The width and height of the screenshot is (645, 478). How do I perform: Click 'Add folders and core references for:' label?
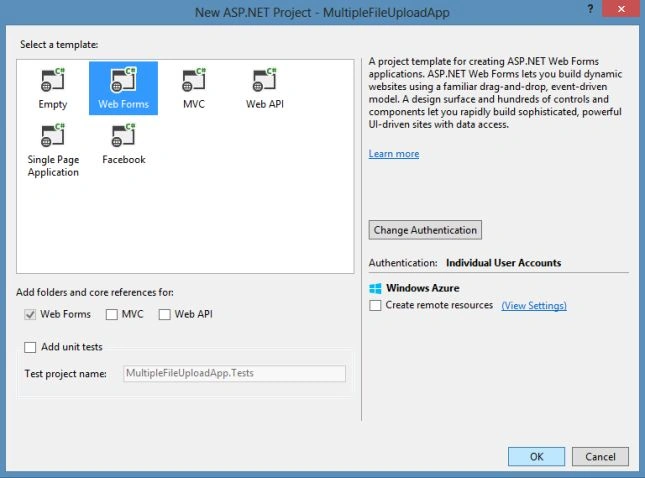[x=95, y=292]
